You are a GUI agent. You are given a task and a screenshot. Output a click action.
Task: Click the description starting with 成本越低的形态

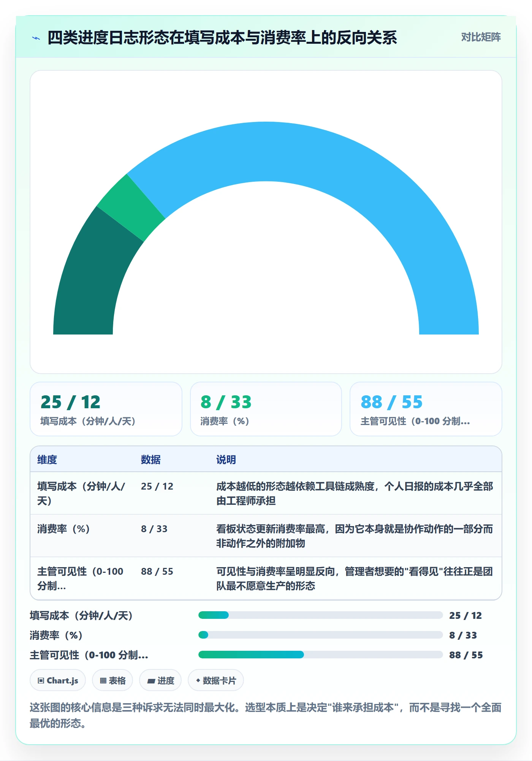point(355,493)
